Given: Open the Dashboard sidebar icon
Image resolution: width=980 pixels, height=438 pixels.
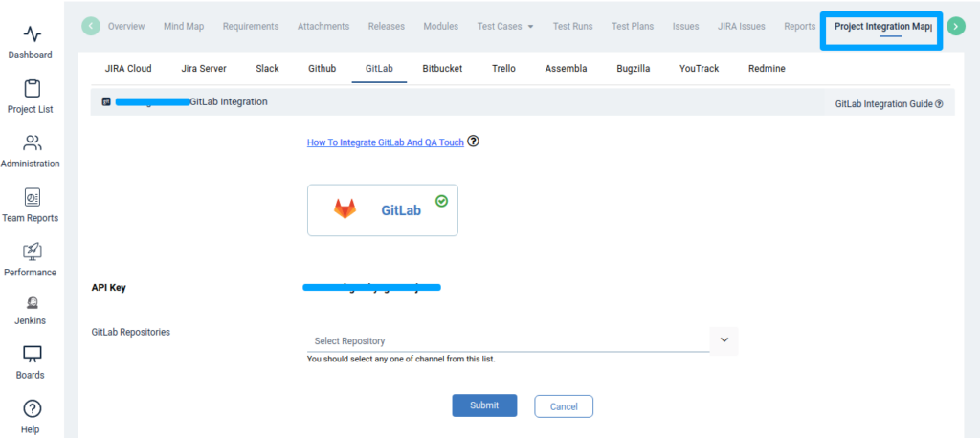Looking at the screenshot, I should [32, 35].
